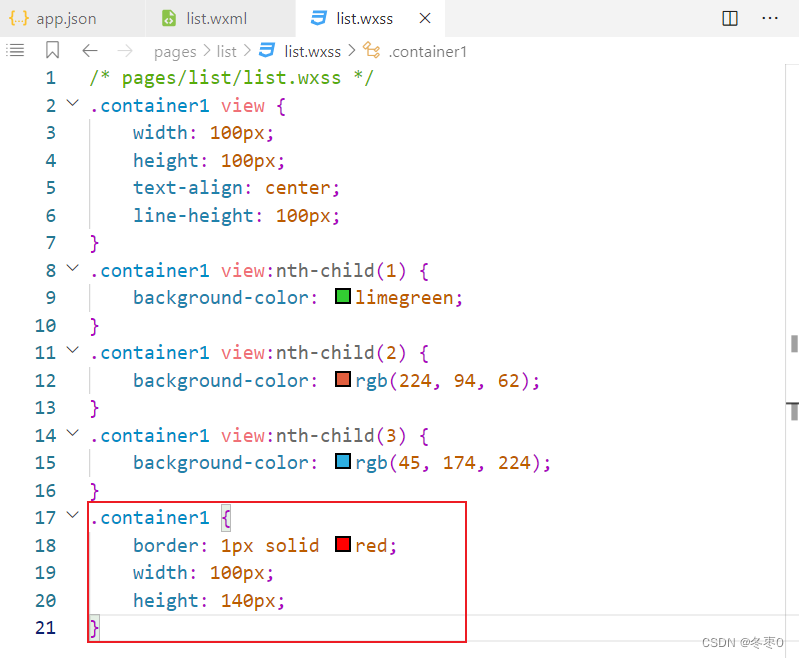Image resolution: width=799 pixels, height=658 pixels.
Task: Close the list.wxss tab
Action: [x=425, y=18]
